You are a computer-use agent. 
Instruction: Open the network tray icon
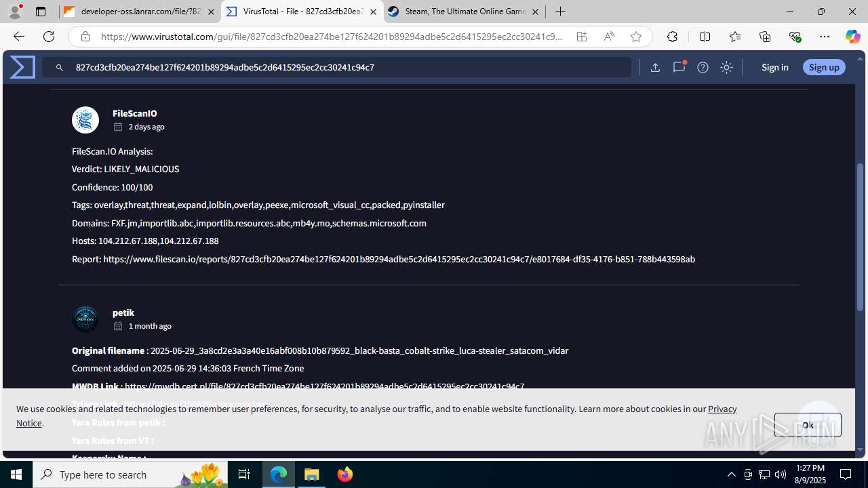point(764,474)
